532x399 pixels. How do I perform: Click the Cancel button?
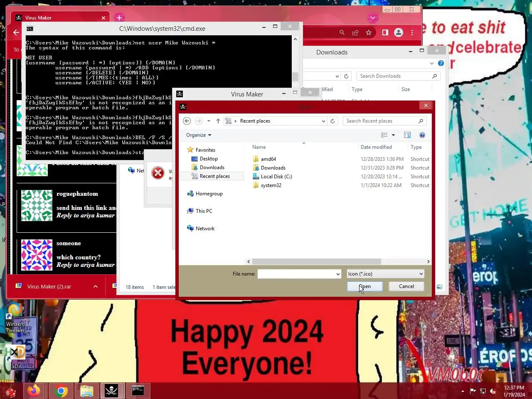[x=406, y=286]
